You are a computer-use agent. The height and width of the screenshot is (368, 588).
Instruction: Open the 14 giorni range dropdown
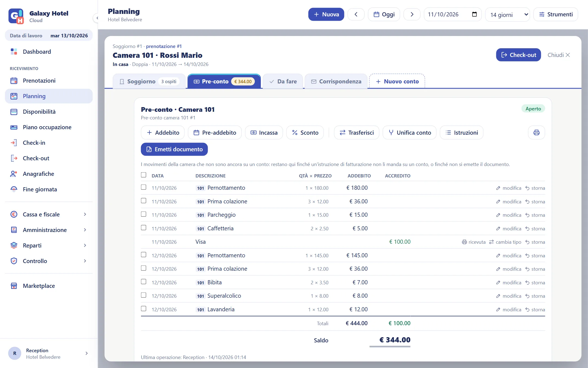pos(507,14)
